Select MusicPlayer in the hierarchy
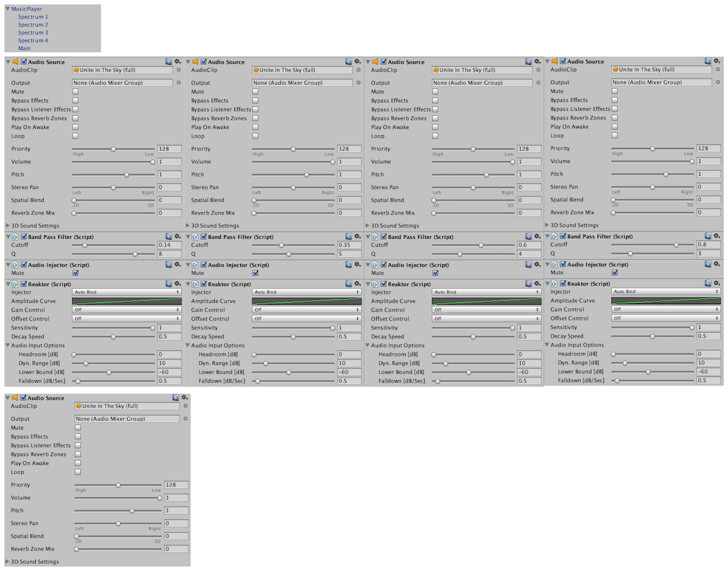The image size is (728, 571). pos(26,9)
